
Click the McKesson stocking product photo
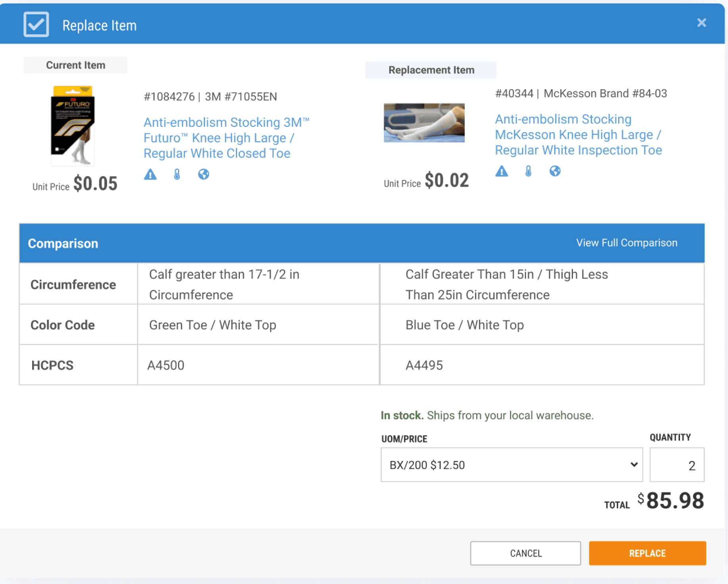coord(424,123)
